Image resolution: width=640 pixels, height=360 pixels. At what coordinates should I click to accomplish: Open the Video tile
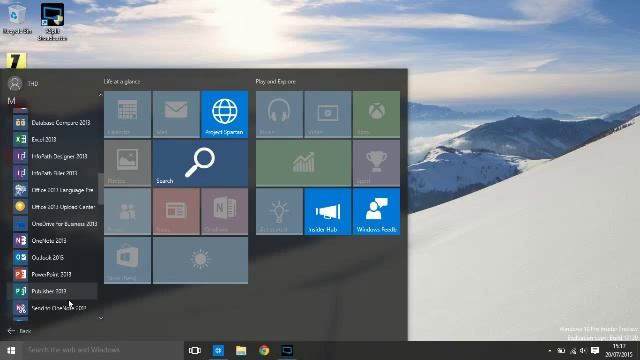[x=328, y=114]
